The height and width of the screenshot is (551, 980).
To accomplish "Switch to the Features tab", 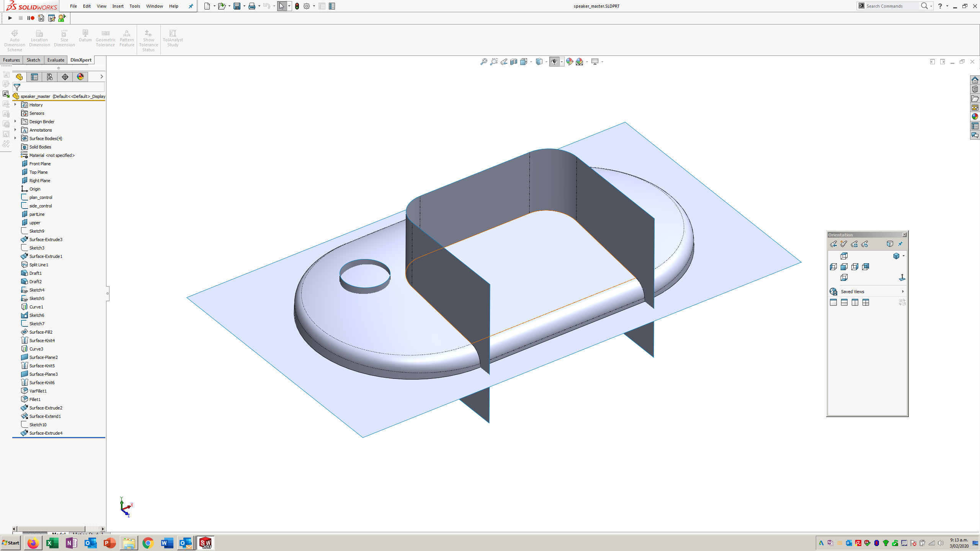I will click(x=11, y=60).
